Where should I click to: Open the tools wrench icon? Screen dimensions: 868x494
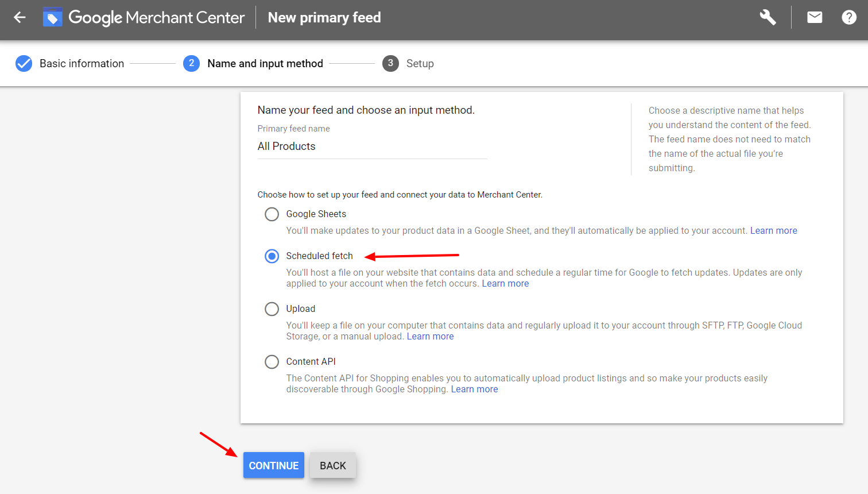pos(768,17)
